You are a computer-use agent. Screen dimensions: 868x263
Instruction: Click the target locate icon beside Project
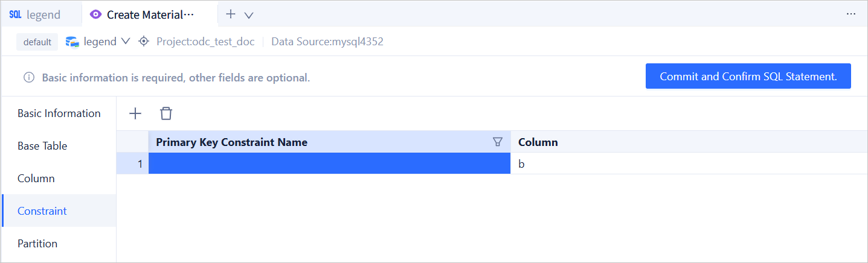(144, 42)
